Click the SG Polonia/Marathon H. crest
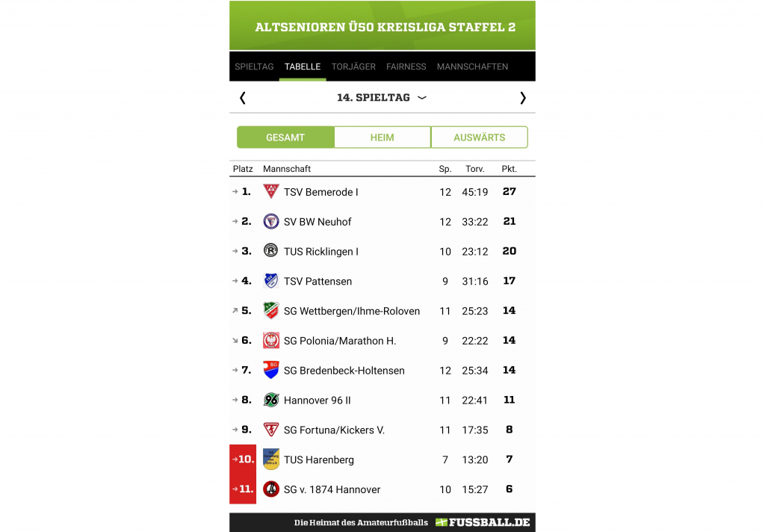This screenshot has width=765, height=532. [x=270, y=341]
